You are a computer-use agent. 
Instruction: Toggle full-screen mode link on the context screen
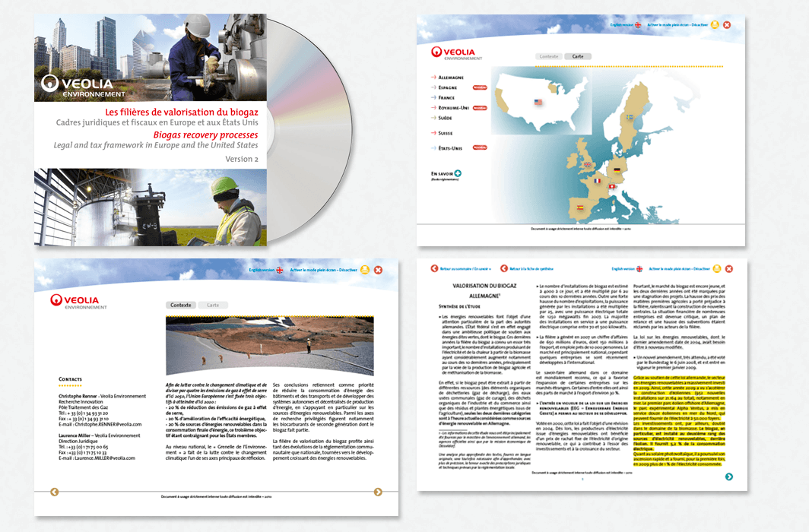click(323, 270)
